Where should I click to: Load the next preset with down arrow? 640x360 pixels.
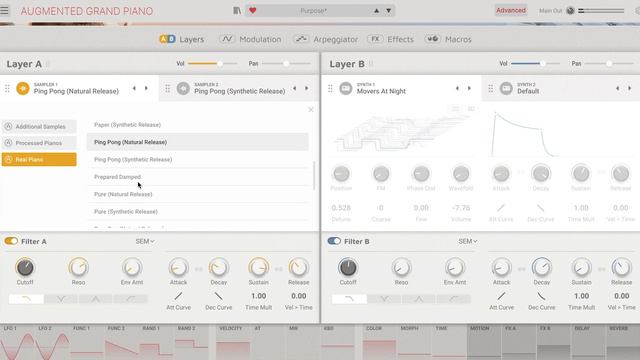click(x=389, y=11)
